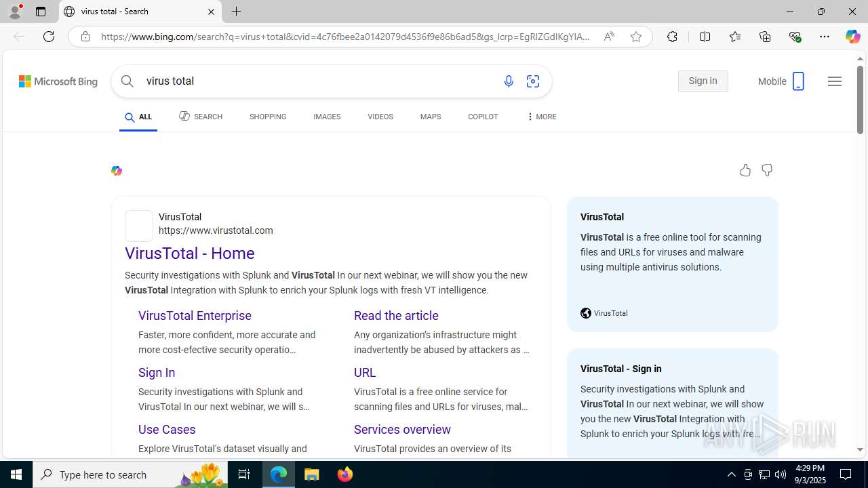Switch to the MAPS tab
This screenshot has height=488, width=868.
[431, 117]
